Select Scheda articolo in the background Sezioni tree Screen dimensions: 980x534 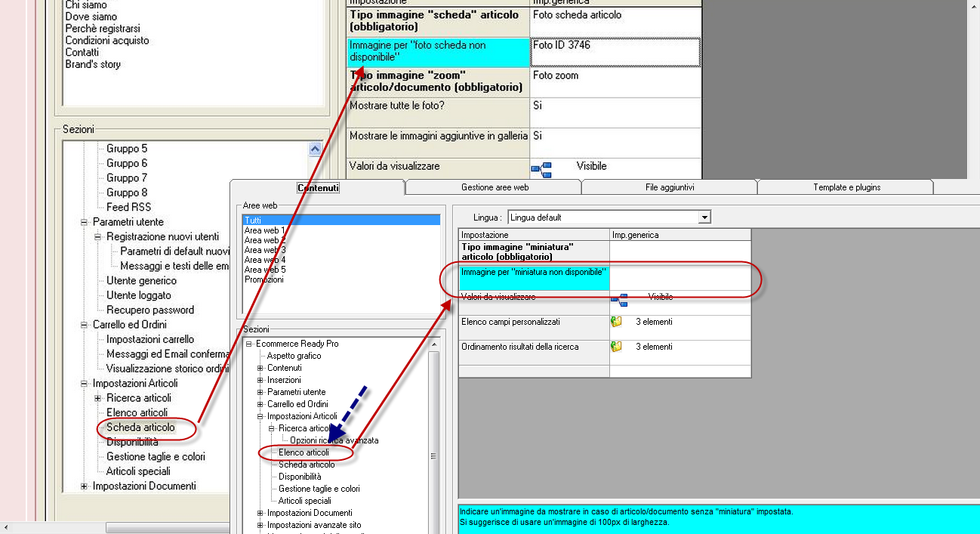(140, 428)
